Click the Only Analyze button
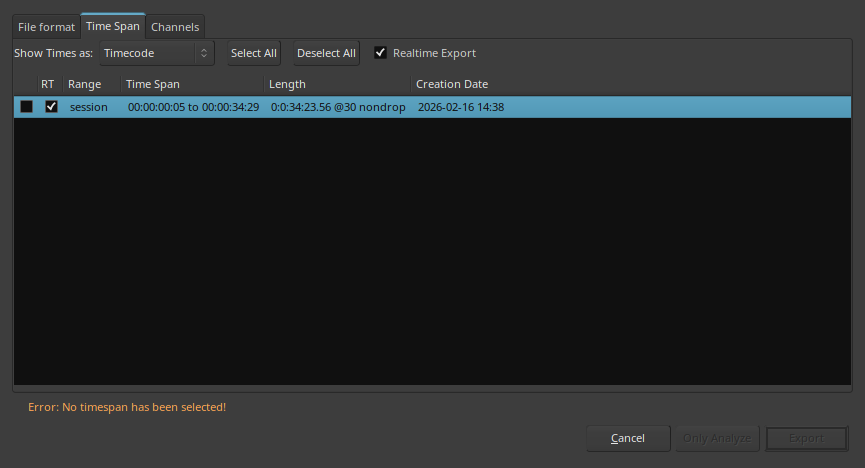865x468 pixels. click(x=717, y=438)
